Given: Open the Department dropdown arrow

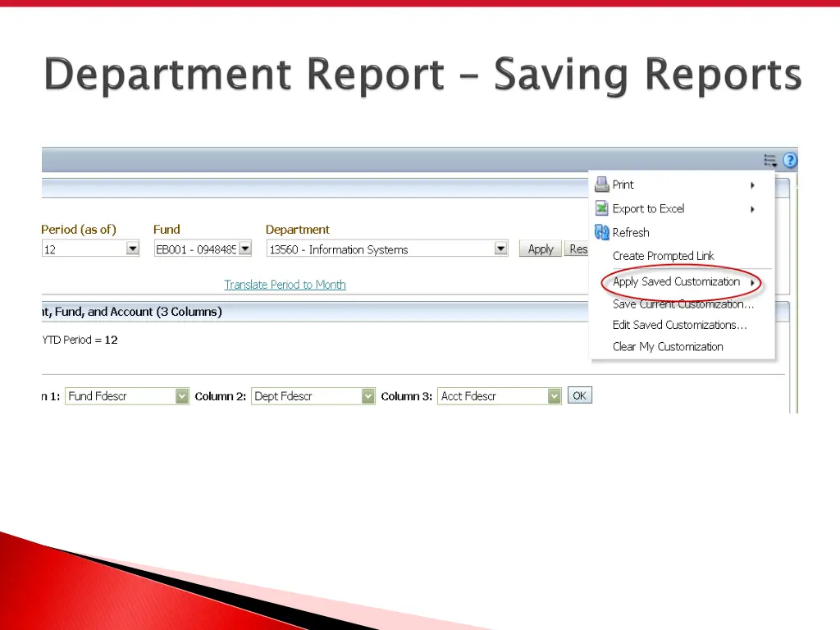Looking at the screenshot, I should [x=501, y=249].
